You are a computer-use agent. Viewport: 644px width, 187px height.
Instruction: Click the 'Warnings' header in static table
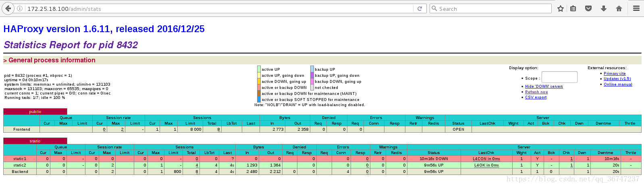(x=388, y=147)
